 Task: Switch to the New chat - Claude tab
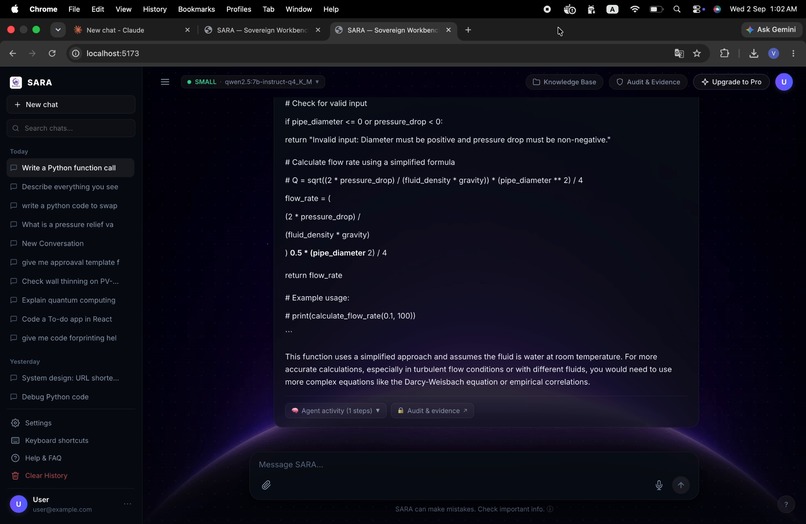click(131, 30)
